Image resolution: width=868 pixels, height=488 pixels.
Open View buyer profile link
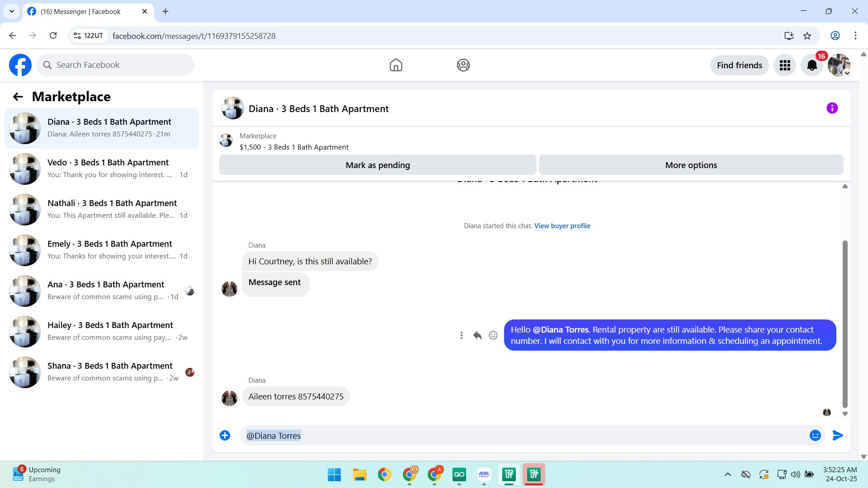point(562,226)
